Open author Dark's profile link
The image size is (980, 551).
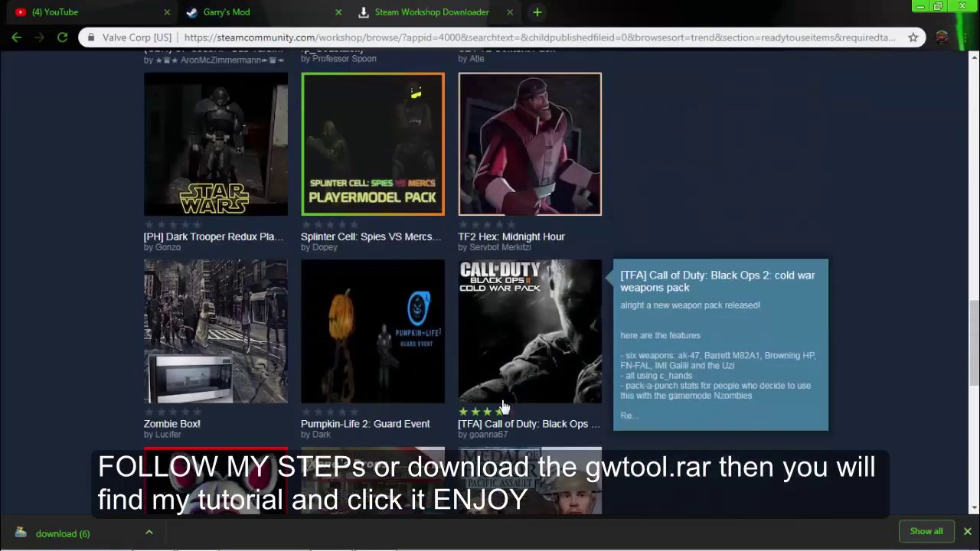coord(322,434)
